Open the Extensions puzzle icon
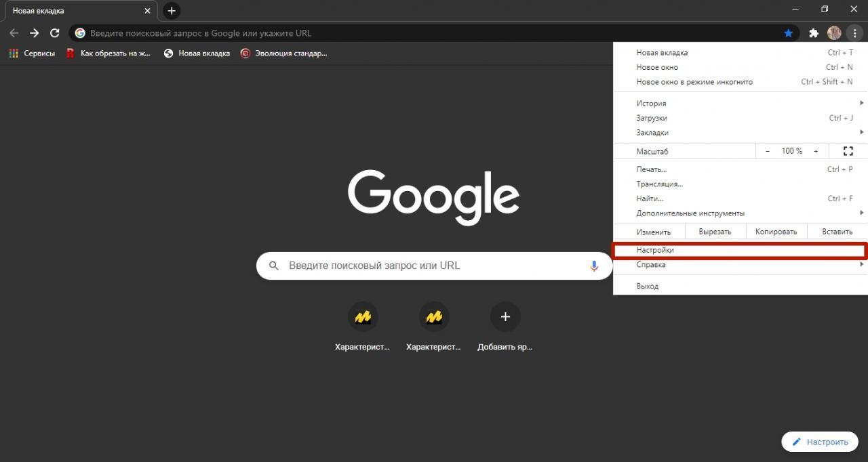 (814, 33)
